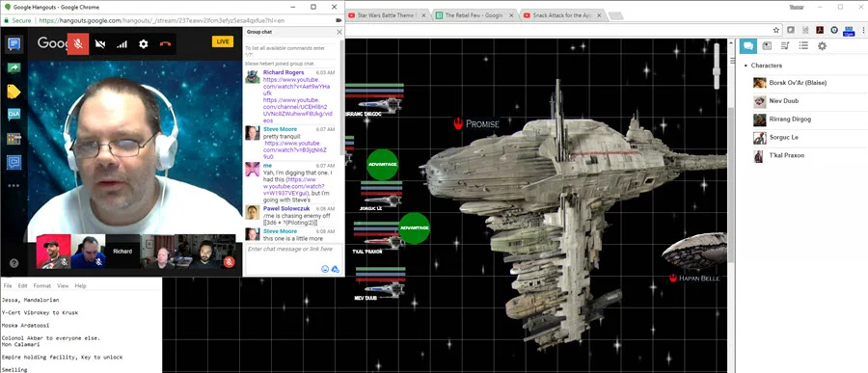Open a new Chrome tab

tap(615, 16)
